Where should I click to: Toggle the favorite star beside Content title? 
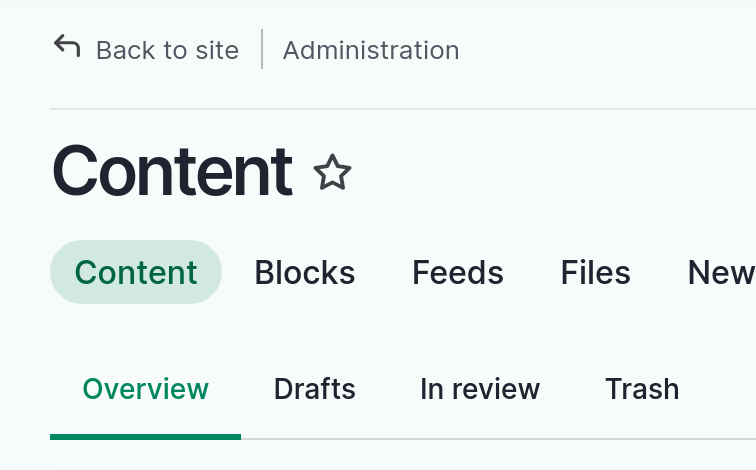point(332,172)
